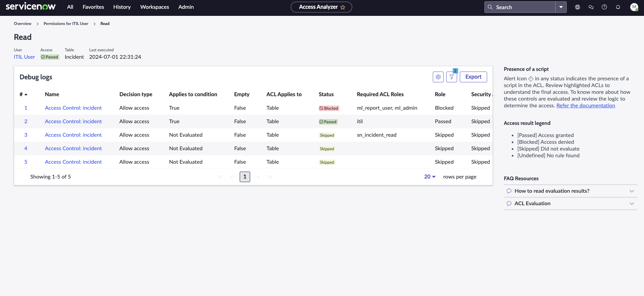Click the ml_report_user, ml_admin cell
Image resolution: width=644 pixels, height=296 pixels.
(387, 108)
